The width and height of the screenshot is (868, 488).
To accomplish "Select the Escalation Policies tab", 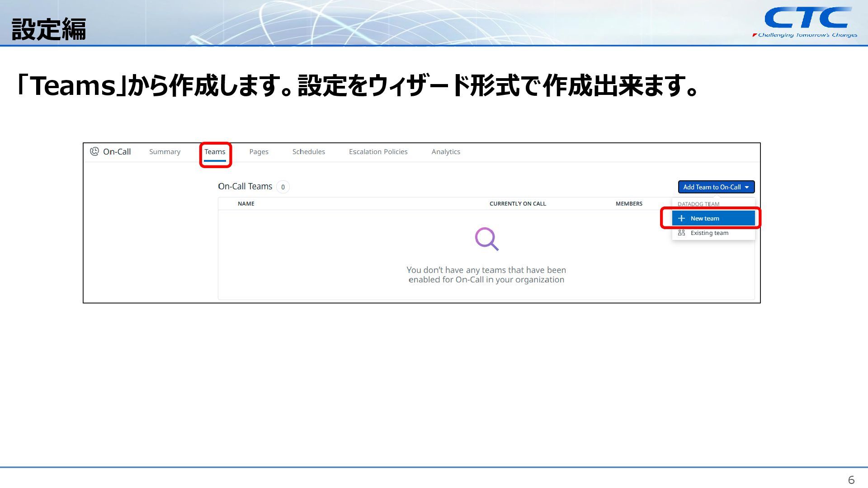I will point(378,152).
